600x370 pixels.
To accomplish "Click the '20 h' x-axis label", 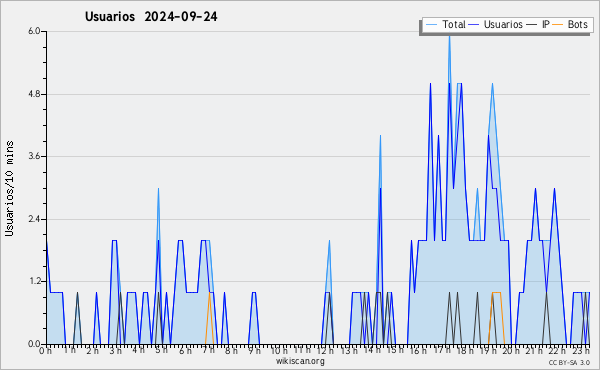I will pos(511,350).
